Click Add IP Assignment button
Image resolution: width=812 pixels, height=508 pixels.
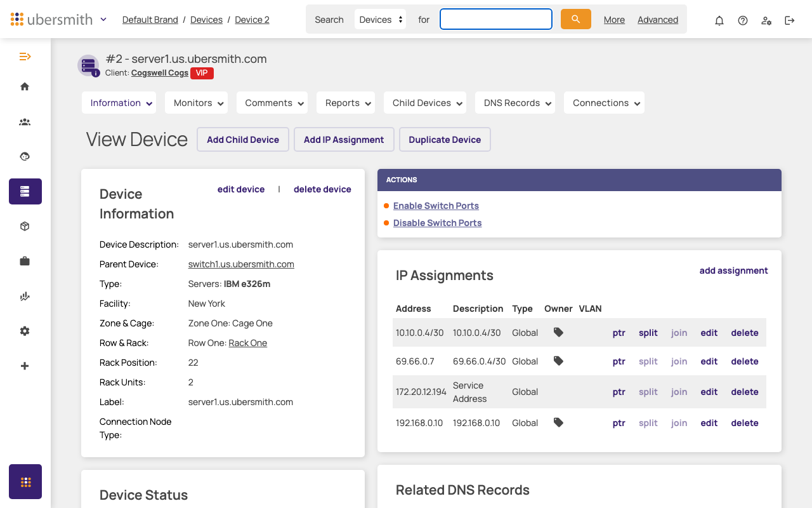click(x=344, y=140)
